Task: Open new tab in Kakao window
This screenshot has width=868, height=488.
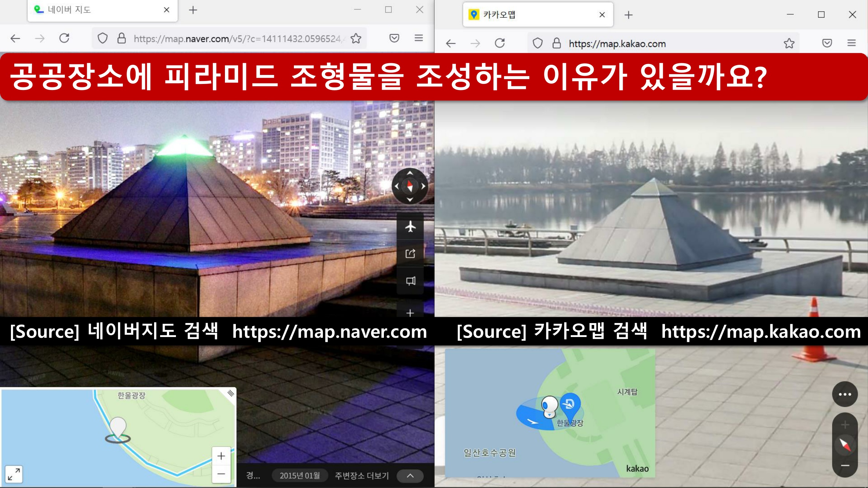Action: point(628,15)
